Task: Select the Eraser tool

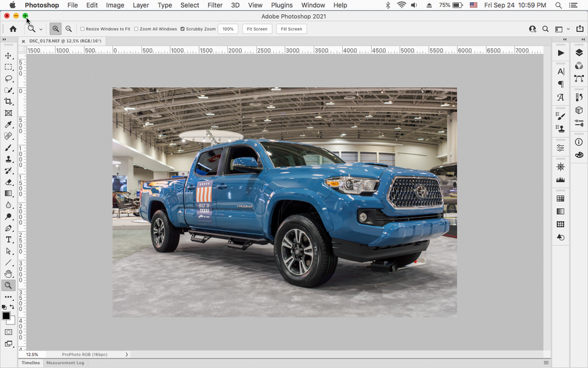Action: (8, 182)
